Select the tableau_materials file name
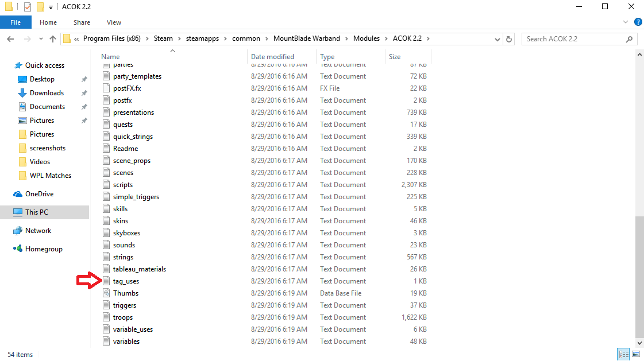The width and height of the screenshot is (644, 361). [140, 269]
